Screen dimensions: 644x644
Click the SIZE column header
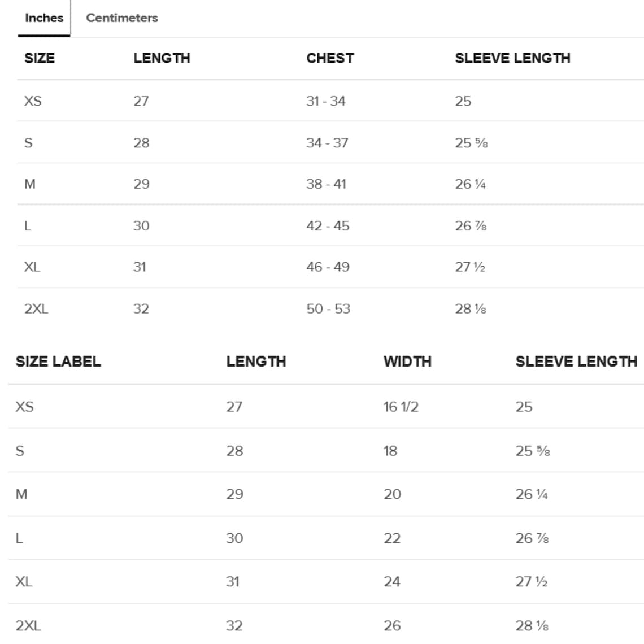coord(40,58)
